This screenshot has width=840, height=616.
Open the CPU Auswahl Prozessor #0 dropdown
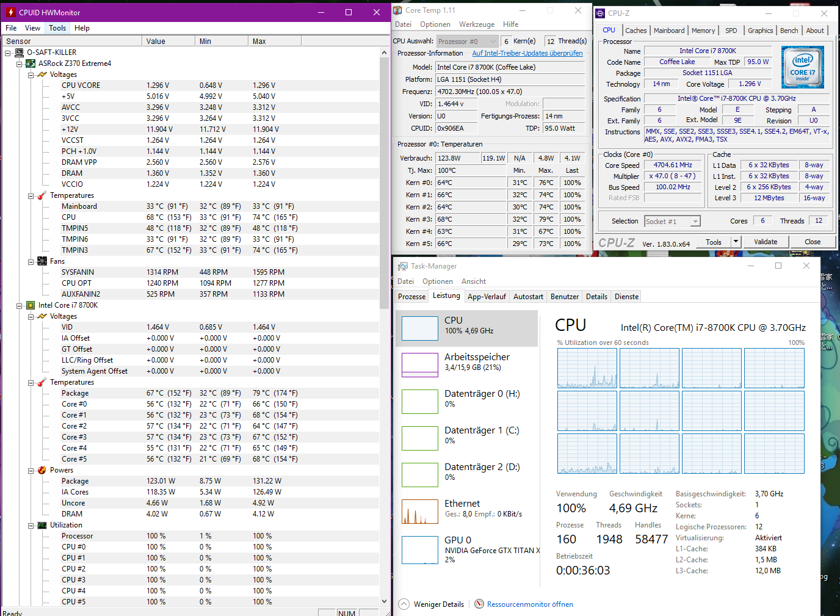point(467,41)
